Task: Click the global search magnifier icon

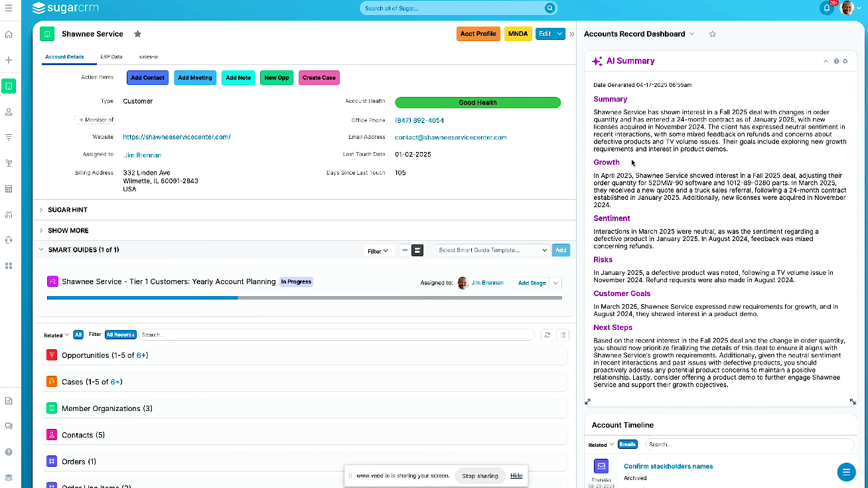Action: click(x=549, y=8)
